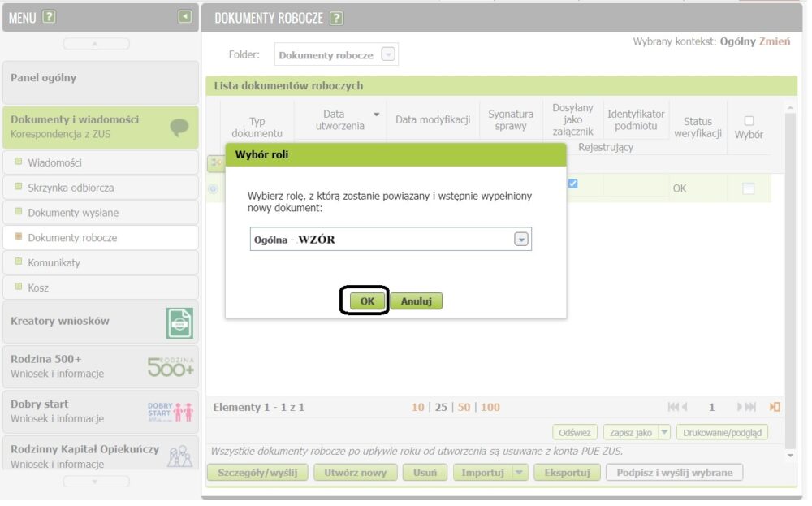Open the Zapisz jako dropdown arrow
812x506 pixels.
click(663, 432)
